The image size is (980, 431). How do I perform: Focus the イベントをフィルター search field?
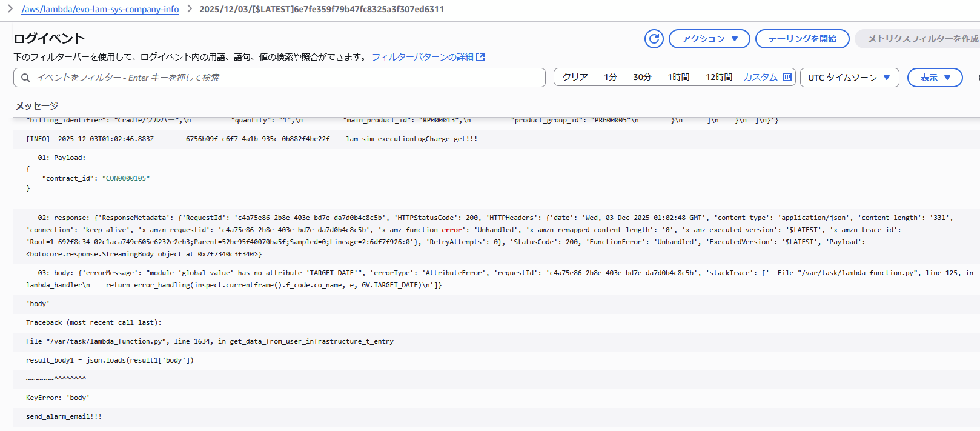[x=285, y=78]
